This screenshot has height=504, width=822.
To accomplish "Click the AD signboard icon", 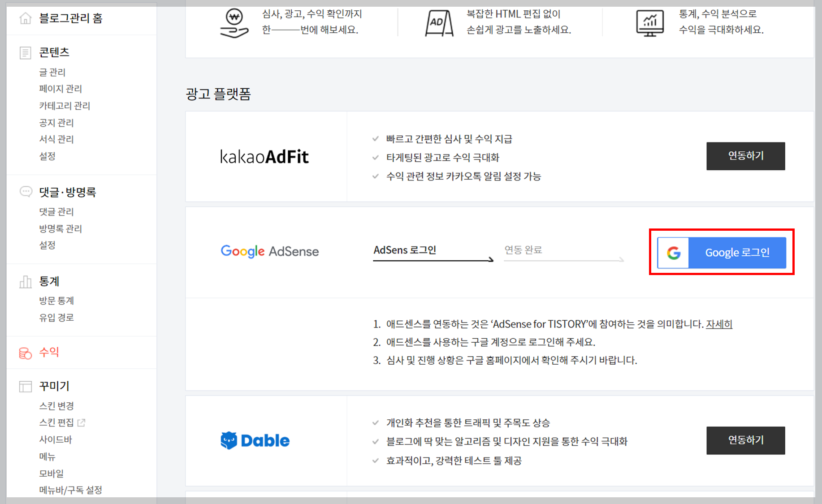I will (439, 23).
